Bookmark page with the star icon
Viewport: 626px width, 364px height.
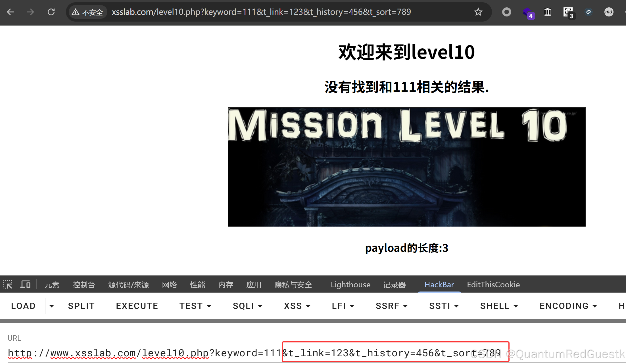tap(478, 12)
